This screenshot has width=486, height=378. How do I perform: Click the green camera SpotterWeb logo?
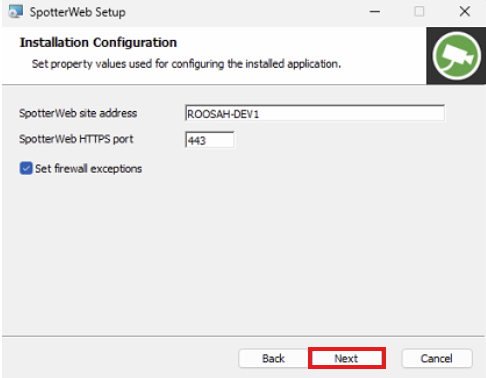click(456, 56)
